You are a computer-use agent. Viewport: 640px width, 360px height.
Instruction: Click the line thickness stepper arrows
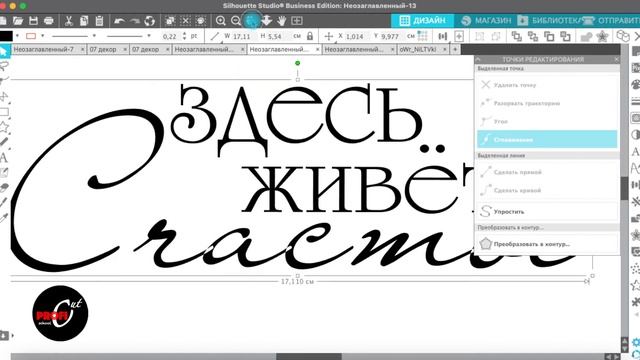point(184,36)
